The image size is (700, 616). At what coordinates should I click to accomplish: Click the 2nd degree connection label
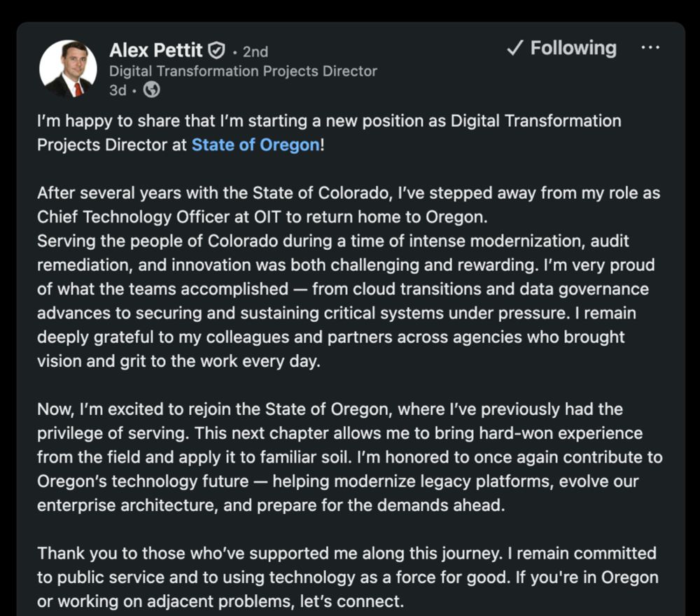click(255, 52)
